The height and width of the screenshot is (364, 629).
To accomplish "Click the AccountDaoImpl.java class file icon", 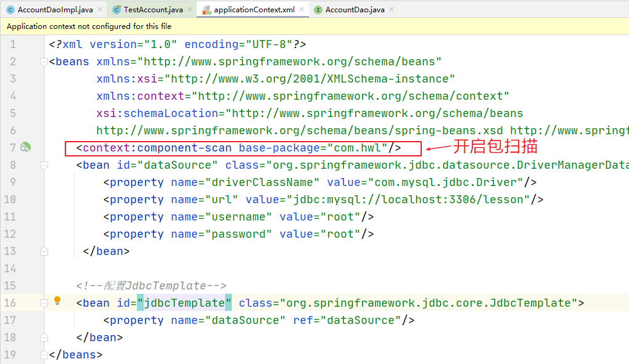I will coord(10,10).
